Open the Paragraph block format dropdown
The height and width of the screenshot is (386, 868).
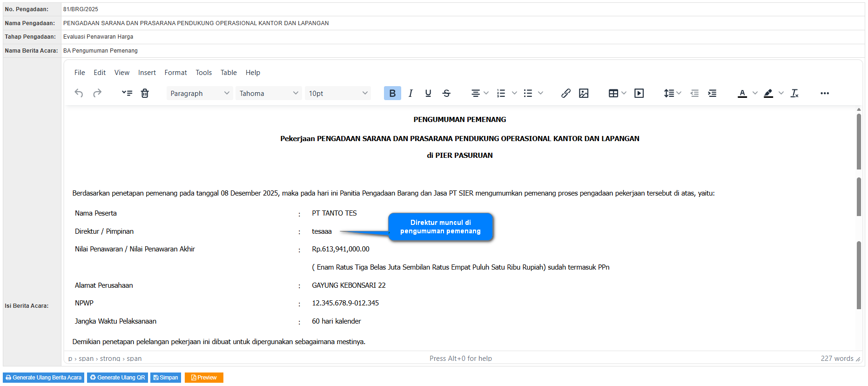(200, 93)
